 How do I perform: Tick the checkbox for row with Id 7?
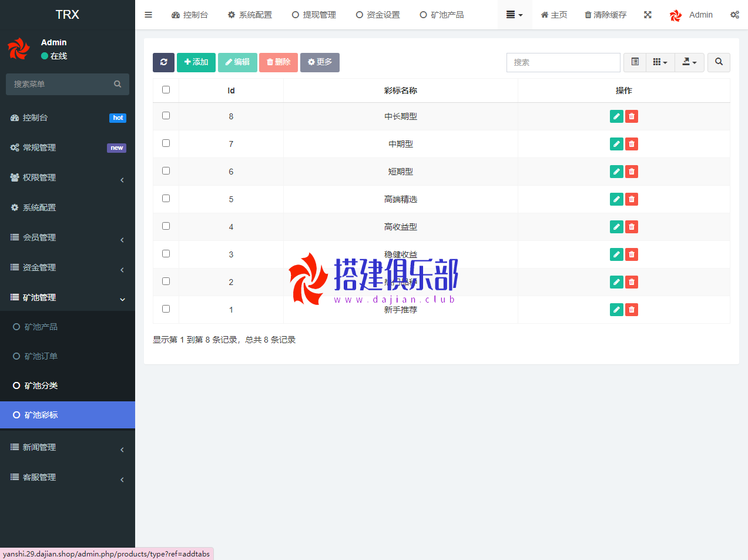pyautogui.click(x=166, y=143)
